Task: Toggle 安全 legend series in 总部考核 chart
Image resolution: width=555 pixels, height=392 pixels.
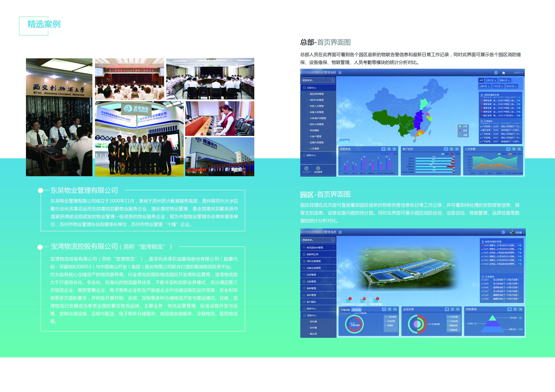Action: tap(385, 154)
